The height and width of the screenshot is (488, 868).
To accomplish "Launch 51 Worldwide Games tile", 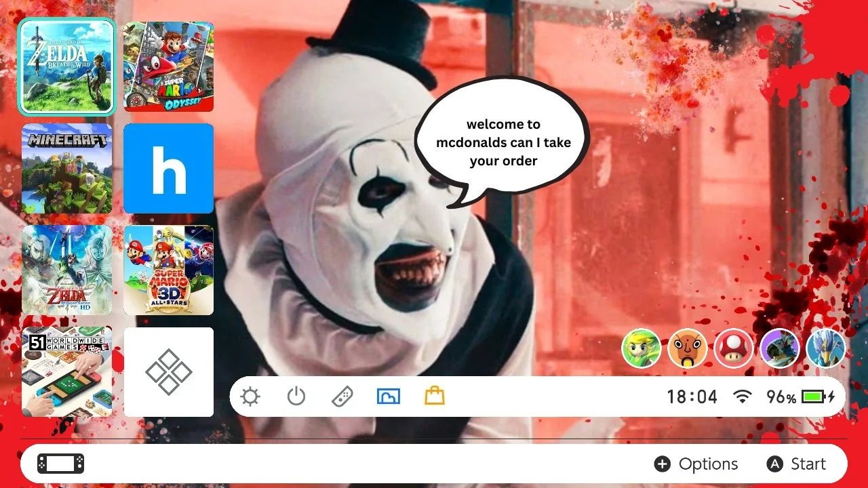I will (x=66, y=371).
